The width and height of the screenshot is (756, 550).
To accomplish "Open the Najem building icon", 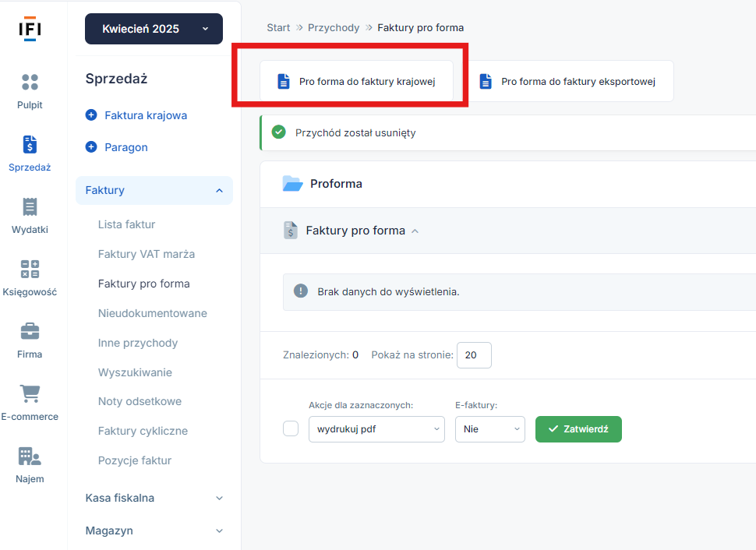I will tap(30, 456).
